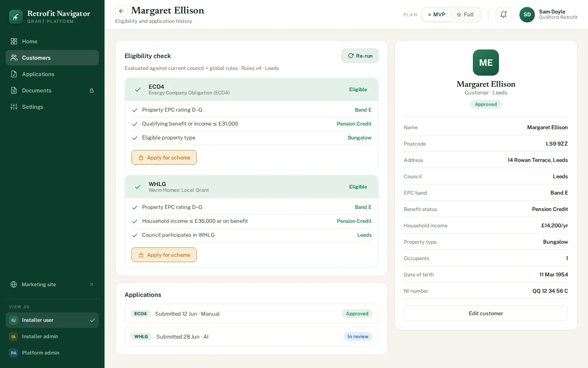Switch view to Platform admin
Image resolution: width=588 pixels, height=368 pixels.
tap(52, 353)
